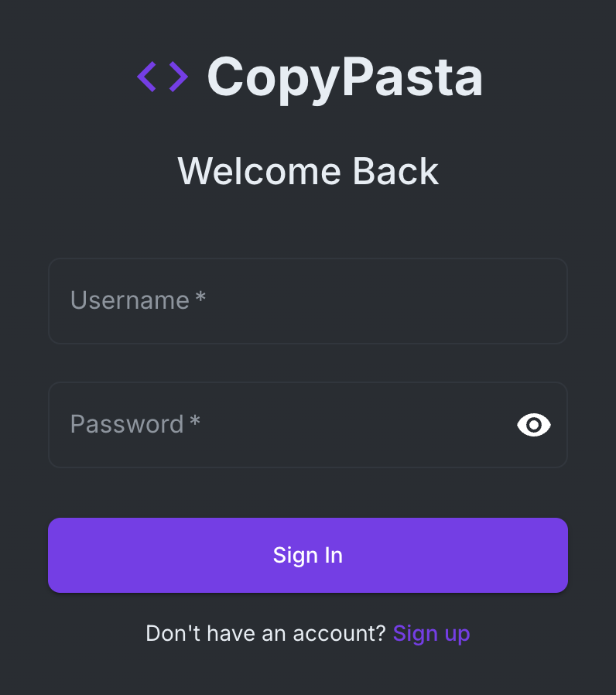Viewport: 616px width, 695px height.
Task: Click the asterisk beside Password
Action: click(195, 423)
